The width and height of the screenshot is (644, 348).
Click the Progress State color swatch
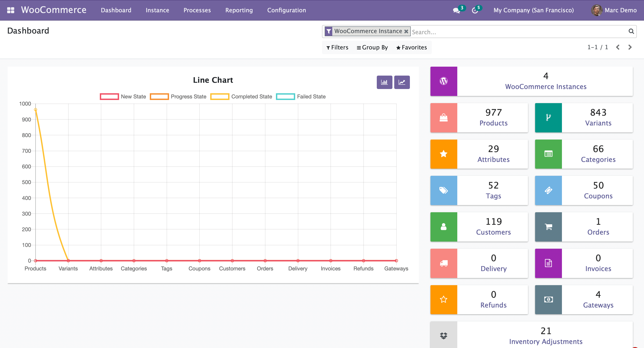coord(159,96)
